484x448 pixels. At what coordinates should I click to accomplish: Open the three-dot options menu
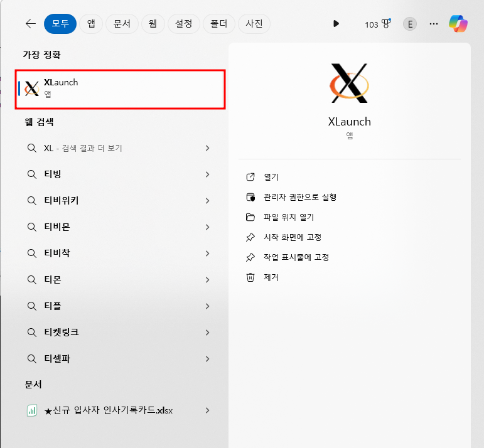[434, 24]
